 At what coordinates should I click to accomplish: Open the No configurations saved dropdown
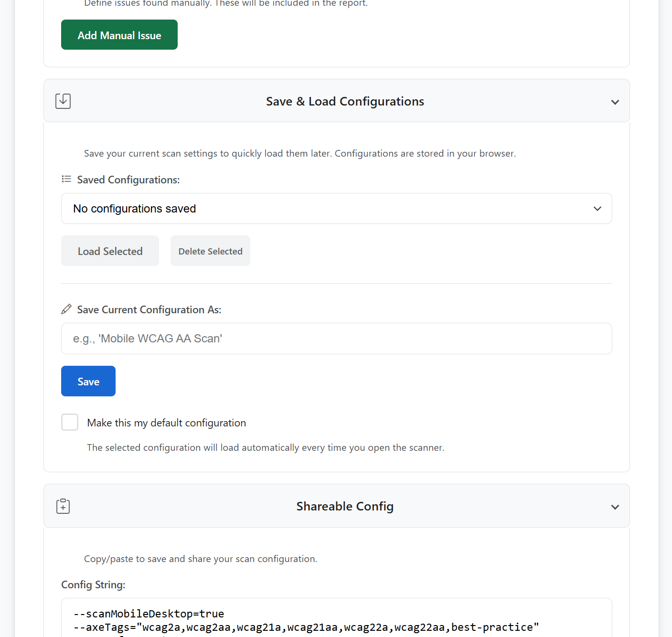click(x=336, y=209)
